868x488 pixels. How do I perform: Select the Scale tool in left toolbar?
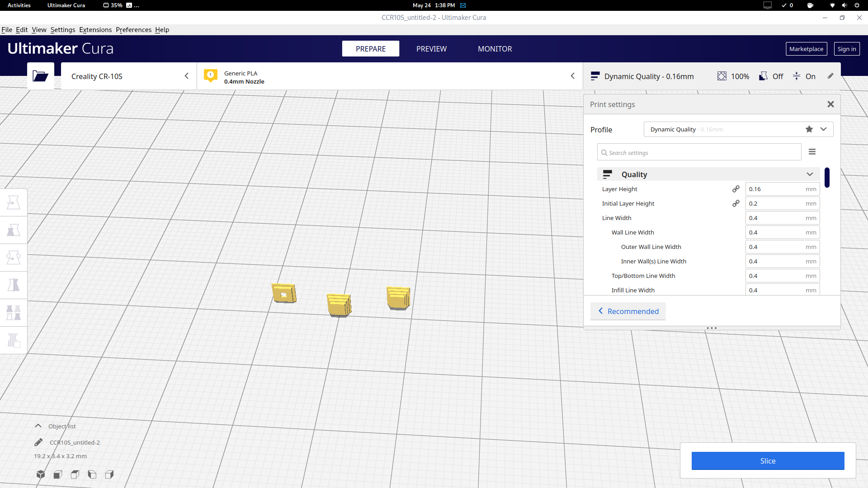[x=14, y=230]
